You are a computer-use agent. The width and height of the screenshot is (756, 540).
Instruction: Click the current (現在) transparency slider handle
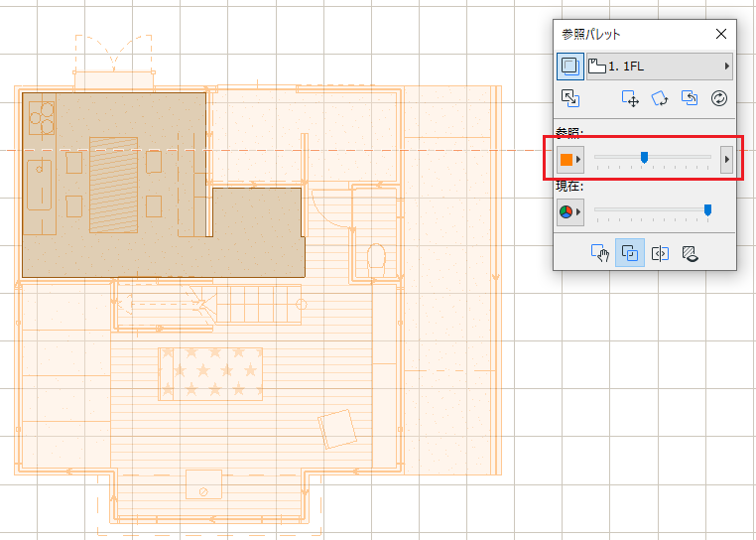707,209
